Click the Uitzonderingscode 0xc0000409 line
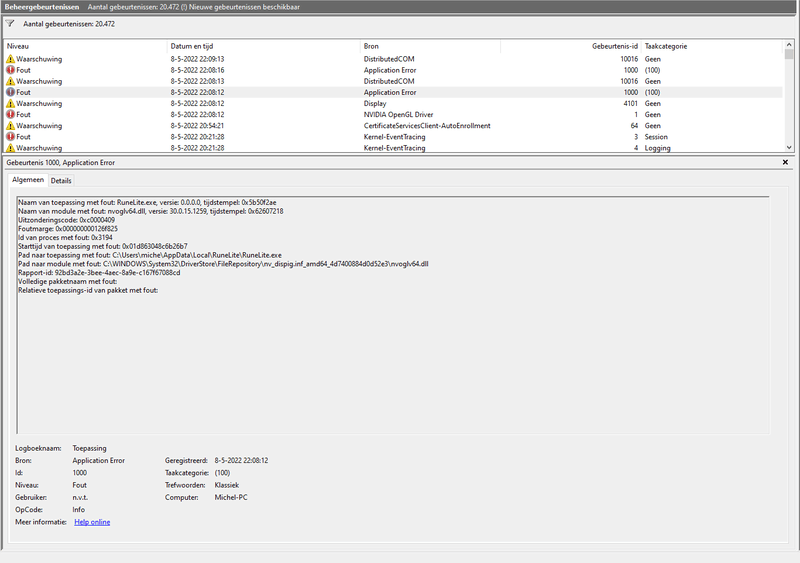 coord(66,220)
